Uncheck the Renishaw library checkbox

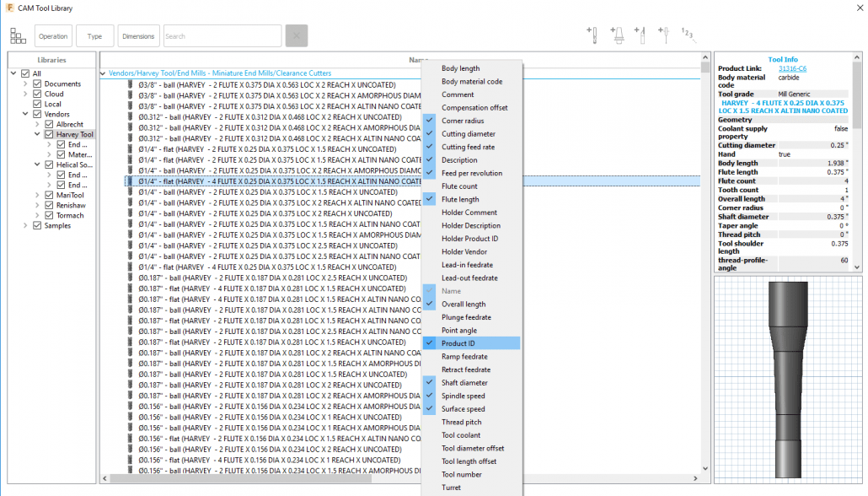coord(49,205)
